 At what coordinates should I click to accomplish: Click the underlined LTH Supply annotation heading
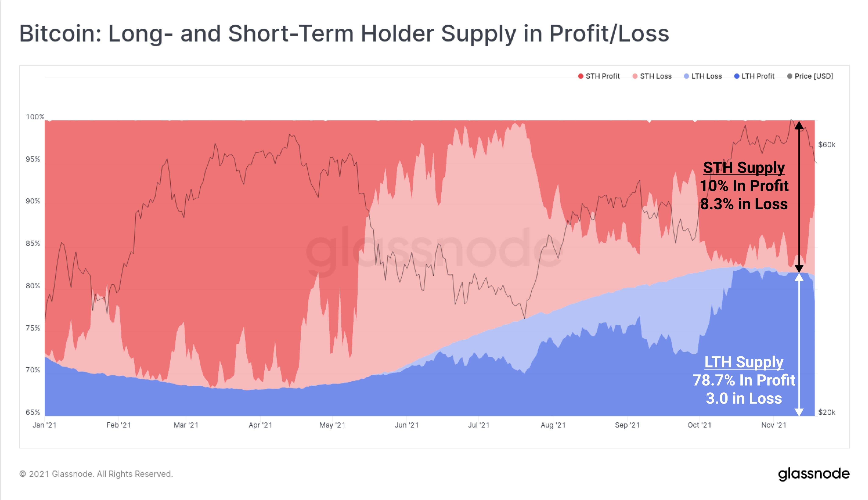point(744,362)
